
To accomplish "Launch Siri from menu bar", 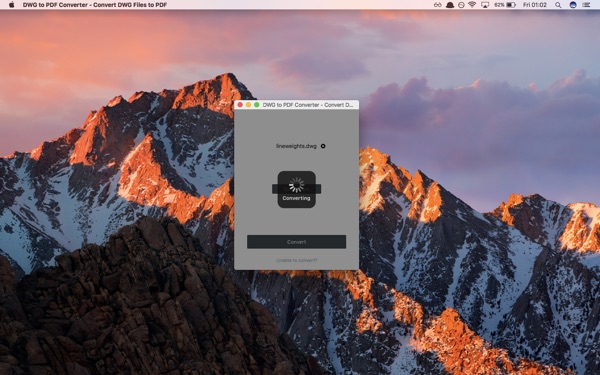I will (x=573, y=5).
